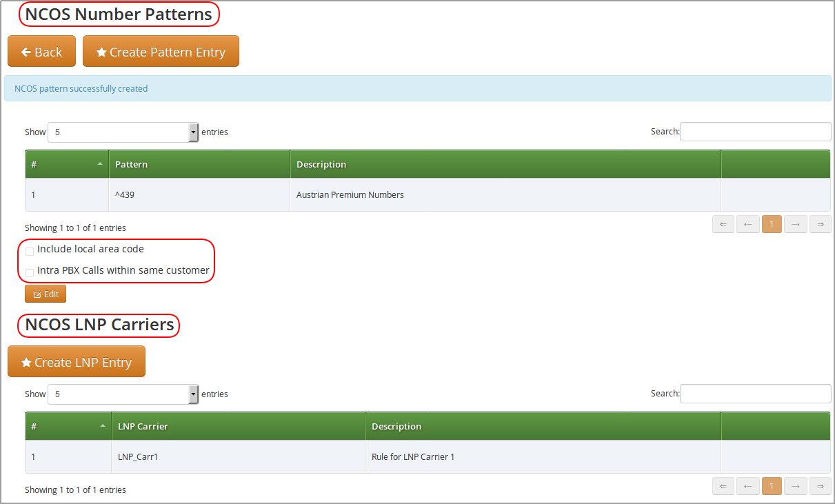Toggle Intra PBX Calls within same customer
835x504 pixels.
[x=30, y=272]
